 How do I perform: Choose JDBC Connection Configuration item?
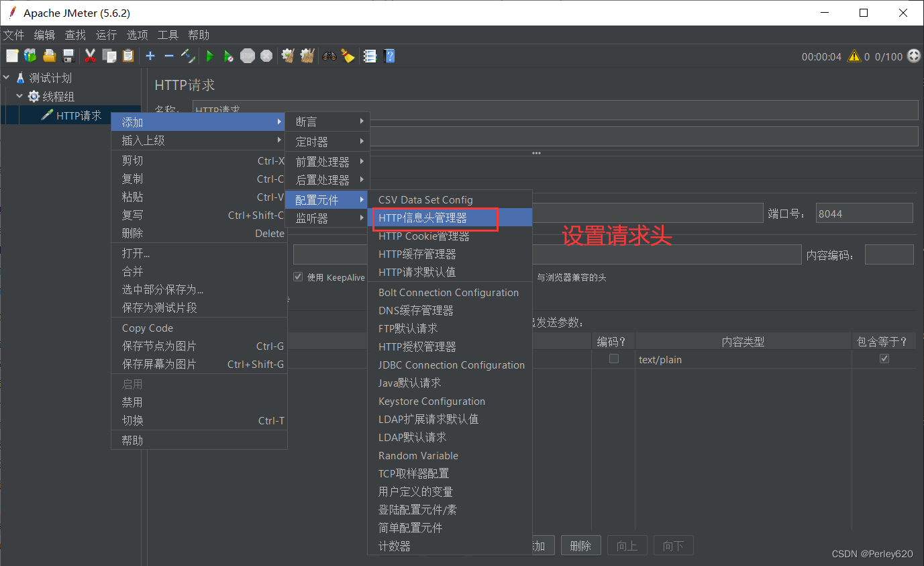tap(450, 365)
